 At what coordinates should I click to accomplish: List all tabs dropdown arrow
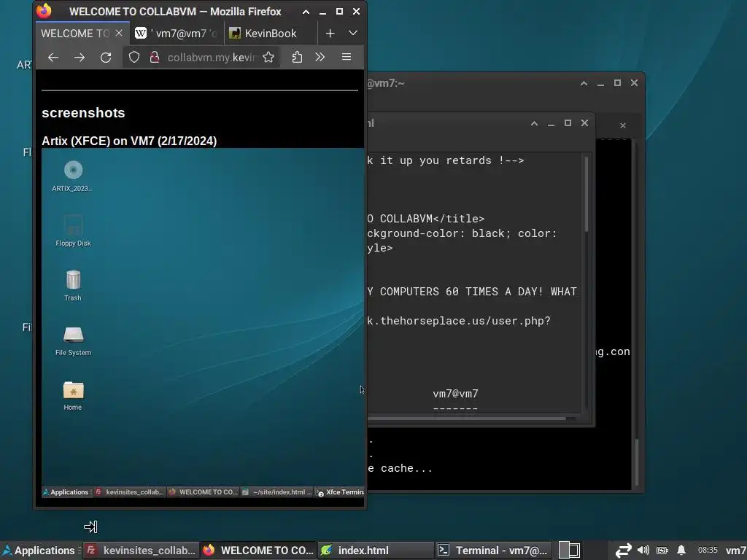(353, 34)
